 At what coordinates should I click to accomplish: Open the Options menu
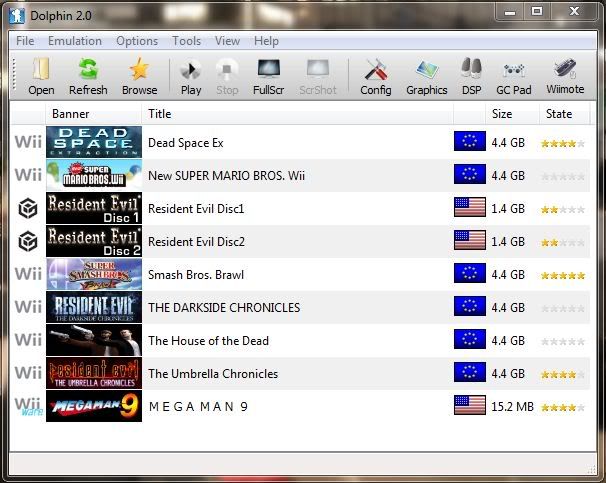[137, 41]
